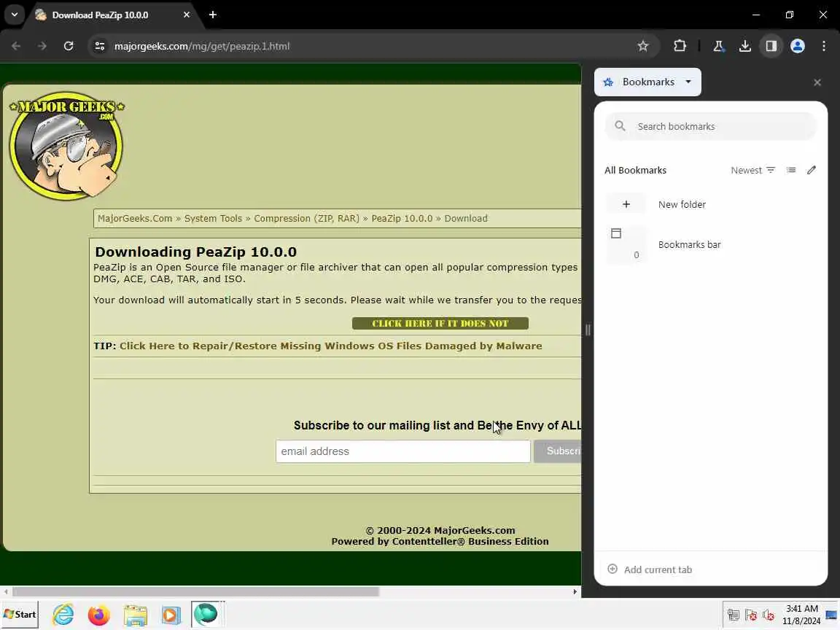Open the MajorGeeks.Com breadcrumb link

click(x=134, y=219)
